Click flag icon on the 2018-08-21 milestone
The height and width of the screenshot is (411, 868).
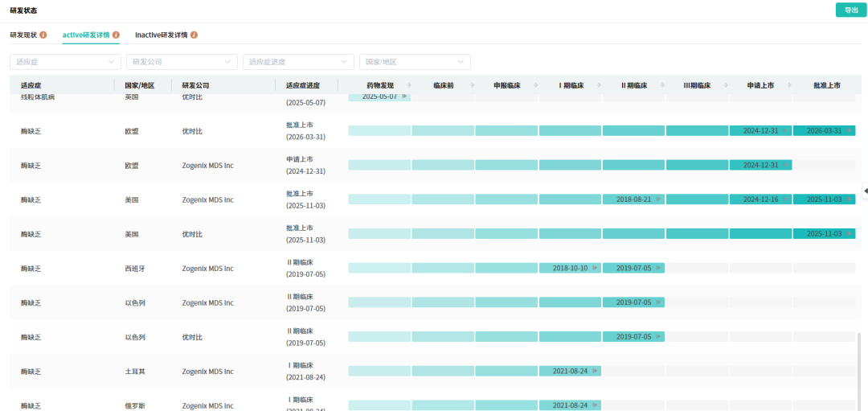[658, 199]
